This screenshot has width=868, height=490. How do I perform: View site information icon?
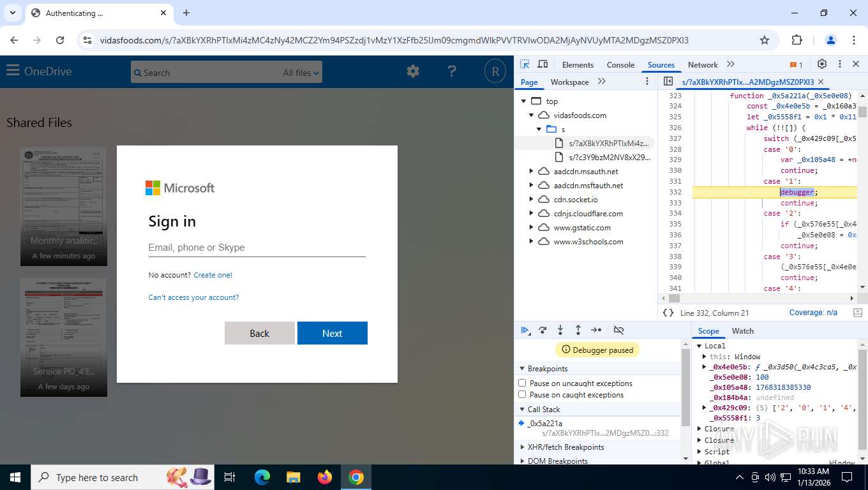[88, 40]
